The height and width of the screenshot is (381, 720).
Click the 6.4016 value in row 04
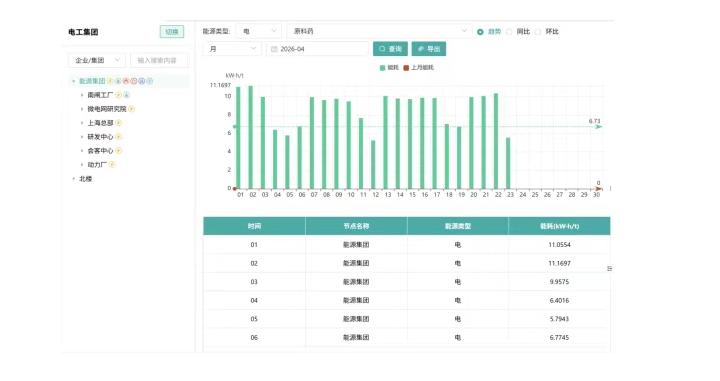pos(559,300)
